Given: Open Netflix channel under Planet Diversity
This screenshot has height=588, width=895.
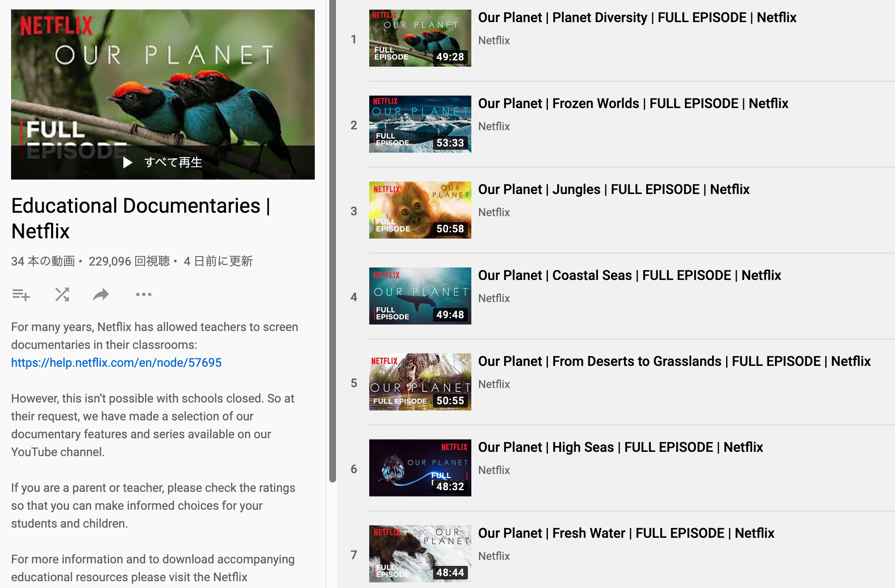Looking at the screenshot, I should tap(494, 40).
